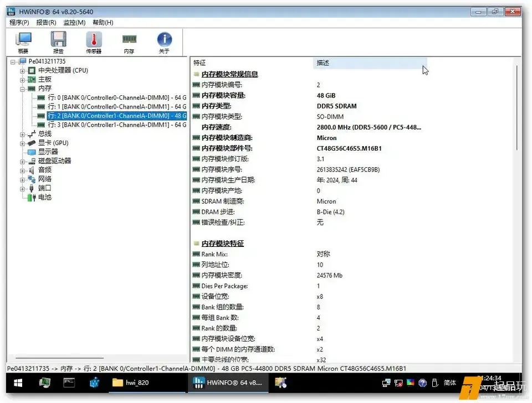532x403 pixels.
Task: Expand the 端口 tree node
Action: [22, 189]
